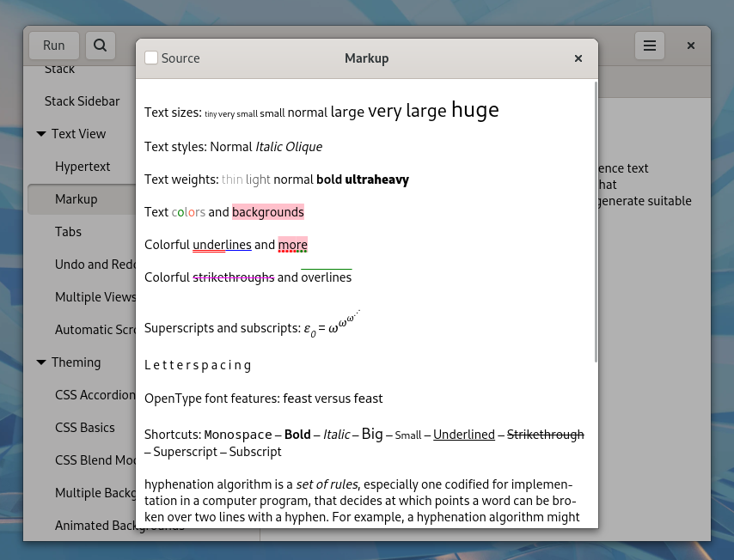Close the Markup dialog window
Screen dimensions: 734x560
[578, 58]
